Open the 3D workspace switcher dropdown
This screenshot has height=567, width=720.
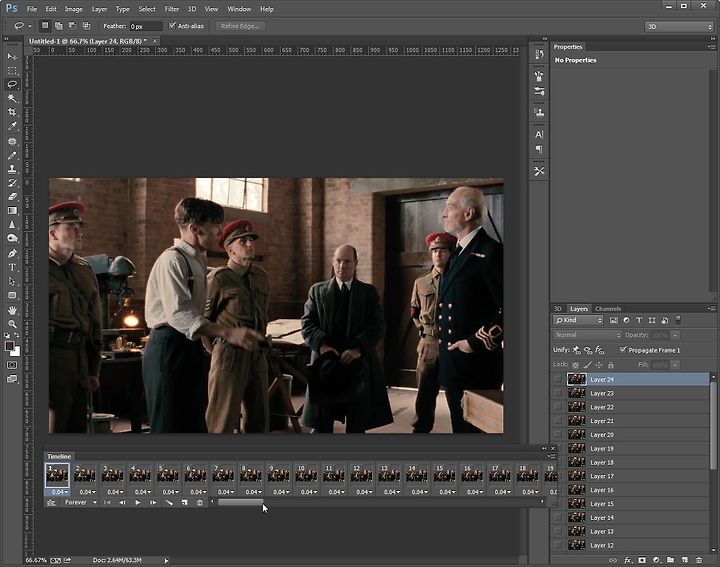(x=679, y=27)
